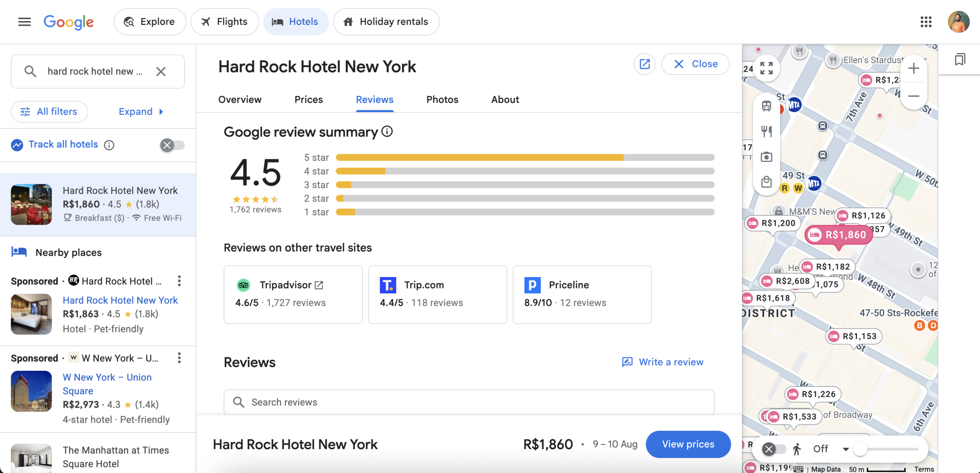Open options for sponsored Hard Rock Hotel ad
Screen dimensions: 980x473
click(179, 281)
